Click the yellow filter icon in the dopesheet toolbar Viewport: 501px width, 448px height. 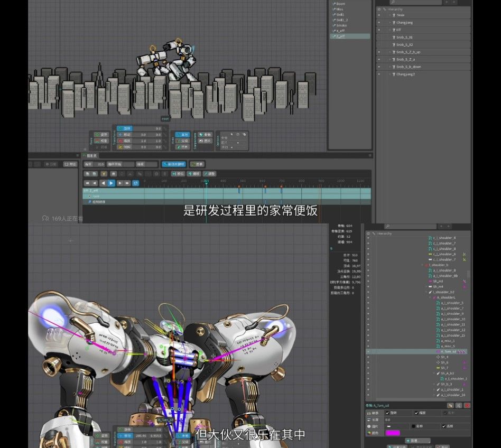104,174
